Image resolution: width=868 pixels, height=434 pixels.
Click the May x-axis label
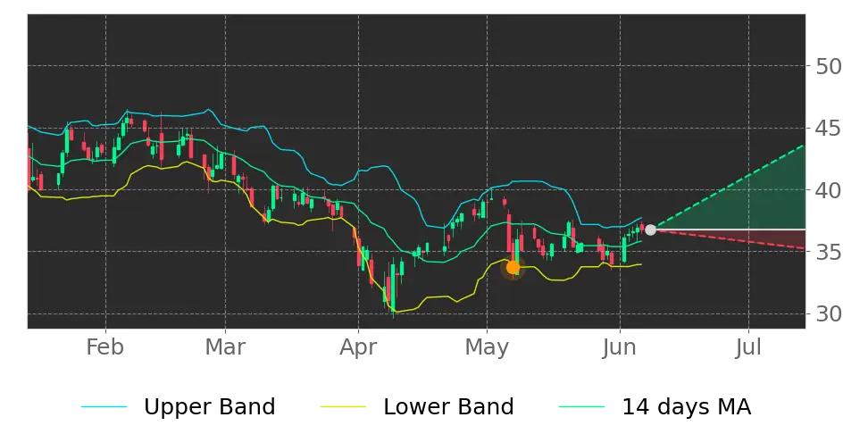point(488,347)
